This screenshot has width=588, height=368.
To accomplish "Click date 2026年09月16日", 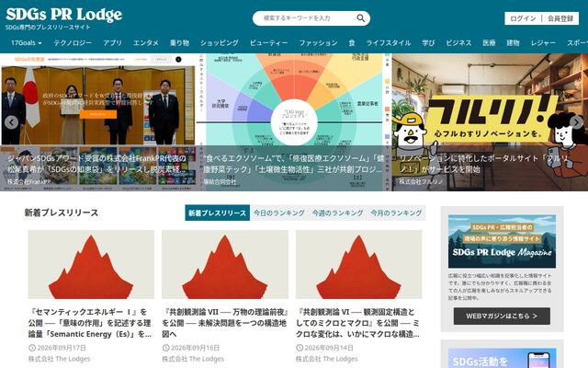I will (x=195, y=348).
